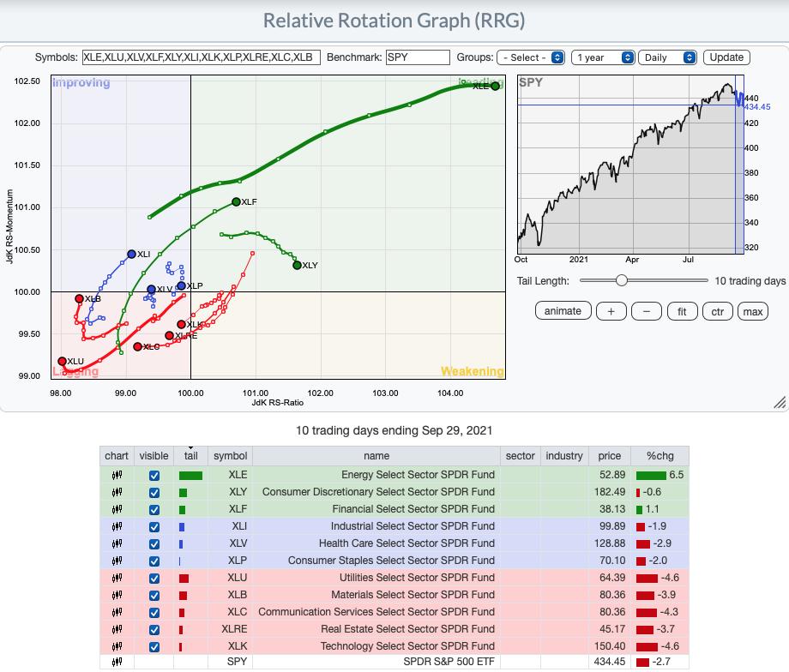Click the animate button
The width and height of the screenshot is (789, 672).
(x=563, y=311)
